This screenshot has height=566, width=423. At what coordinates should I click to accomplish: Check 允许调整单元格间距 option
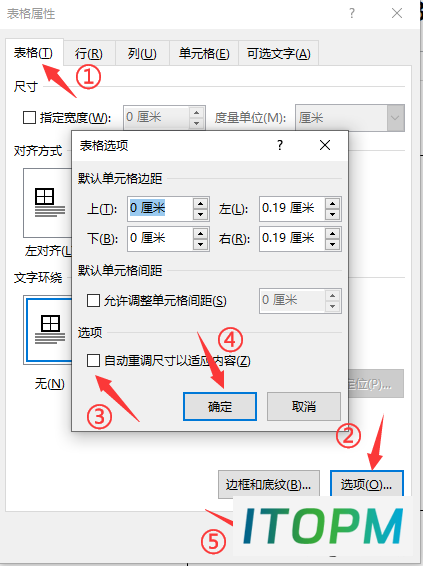[x=93, y=300]
